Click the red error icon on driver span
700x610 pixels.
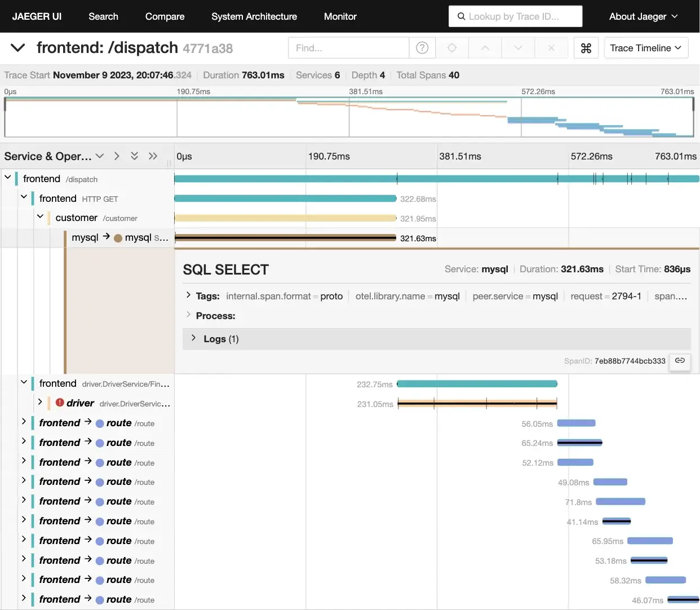click(x=60, y=403)
